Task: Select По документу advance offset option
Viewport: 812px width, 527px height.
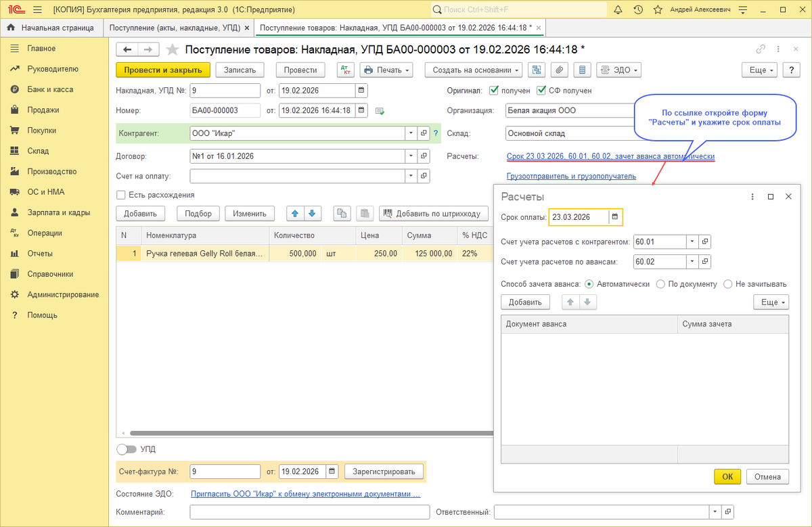Action: click(660, 284)
